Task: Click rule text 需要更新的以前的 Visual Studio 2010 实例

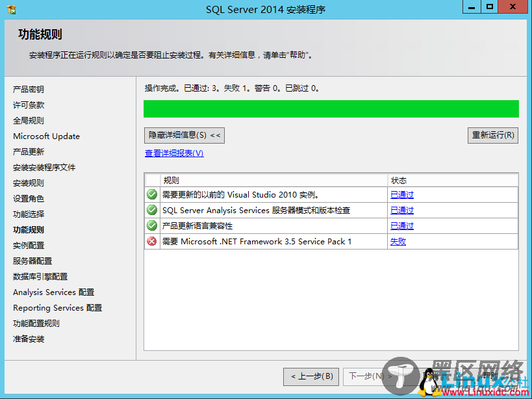Action: point(240,195)
